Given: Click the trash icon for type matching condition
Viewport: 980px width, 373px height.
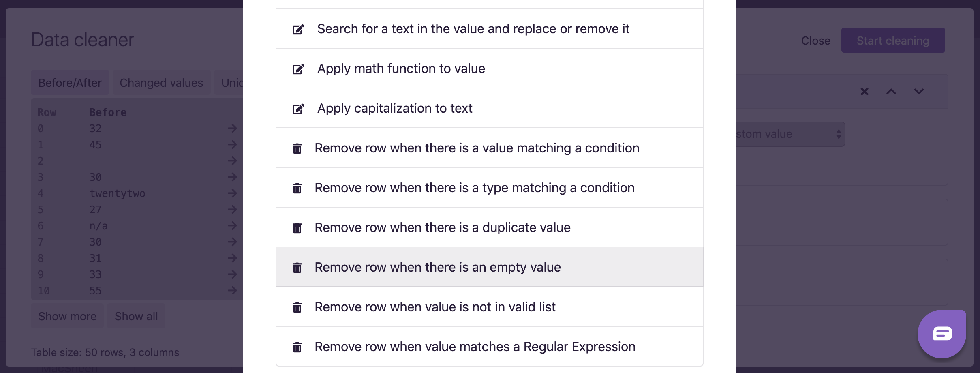Looking at the screenshot, I should tap(297, 188).
